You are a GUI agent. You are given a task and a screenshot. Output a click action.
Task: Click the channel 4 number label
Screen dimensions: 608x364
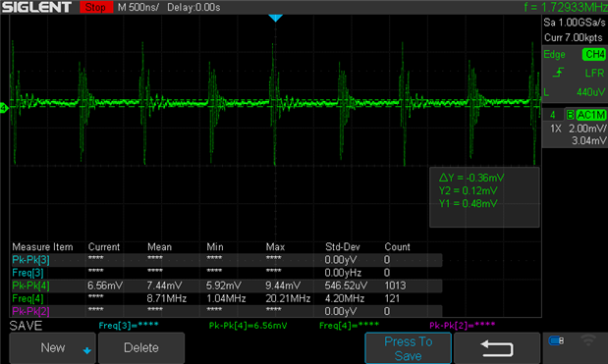tap(553, 115)
